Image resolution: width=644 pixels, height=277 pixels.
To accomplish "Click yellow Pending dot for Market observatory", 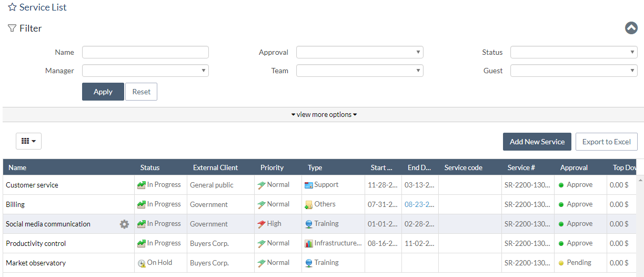I will [561, 263].
